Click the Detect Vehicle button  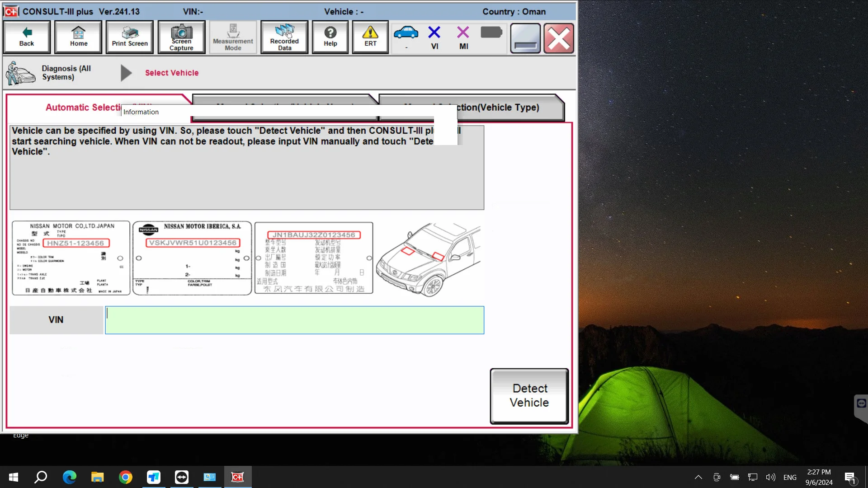pyautogui.click(x=529, y=396)
